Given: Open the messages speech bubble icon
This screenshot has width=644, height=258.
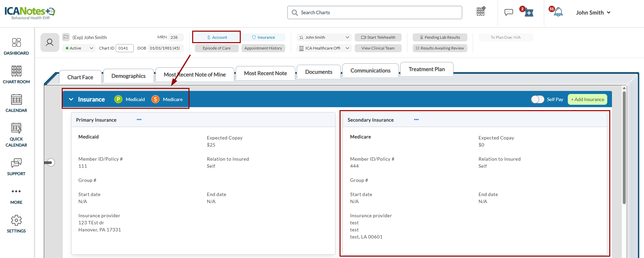Looking at the screenshot, I should click(508, 12).
